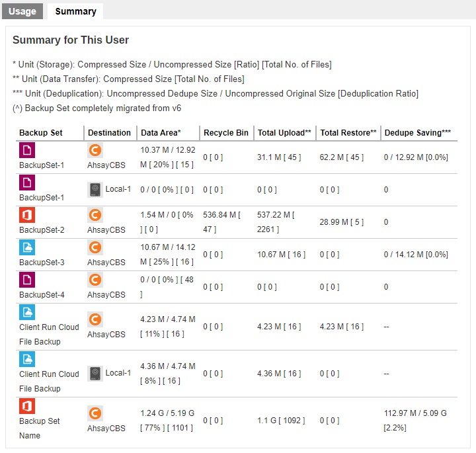Click the Local-1 drive icon for Client Run Cloud File Backup
Screen dimensions: 476x453
pos(95,374)
